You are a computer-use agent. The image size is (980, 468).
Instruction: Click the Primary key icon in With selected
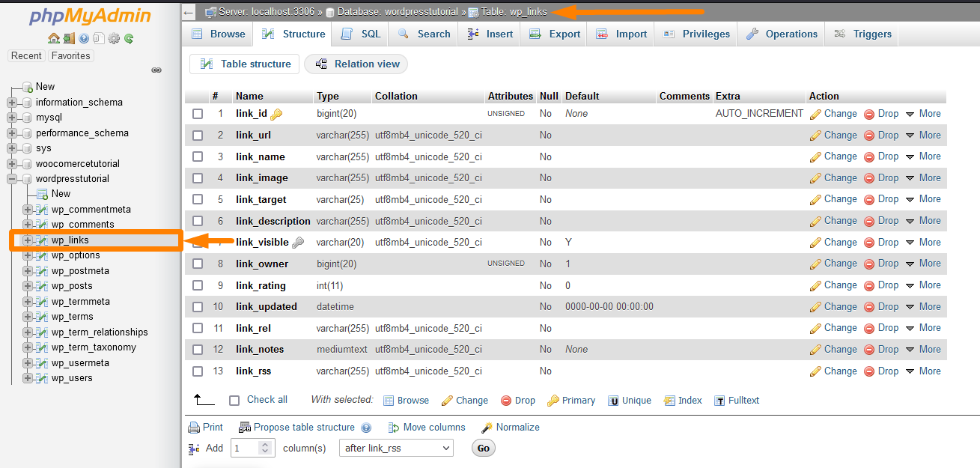click(553, 401)
